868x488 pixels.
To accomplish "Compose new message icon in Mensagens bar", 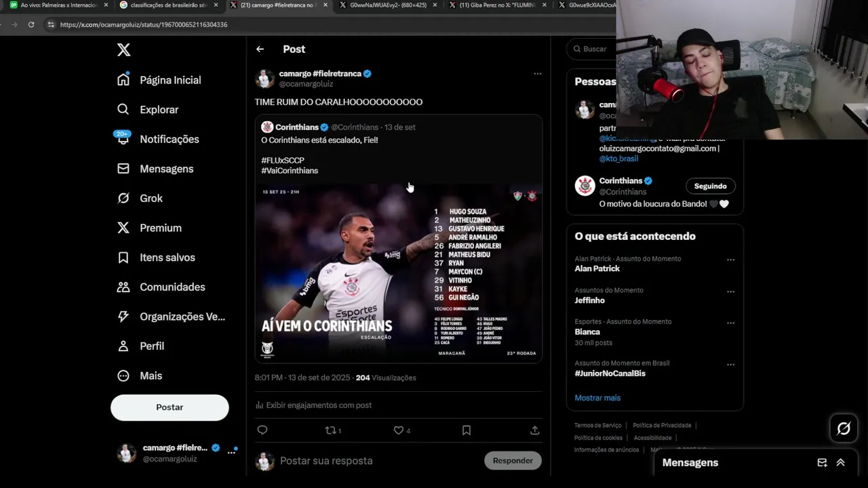I will 822,462.
